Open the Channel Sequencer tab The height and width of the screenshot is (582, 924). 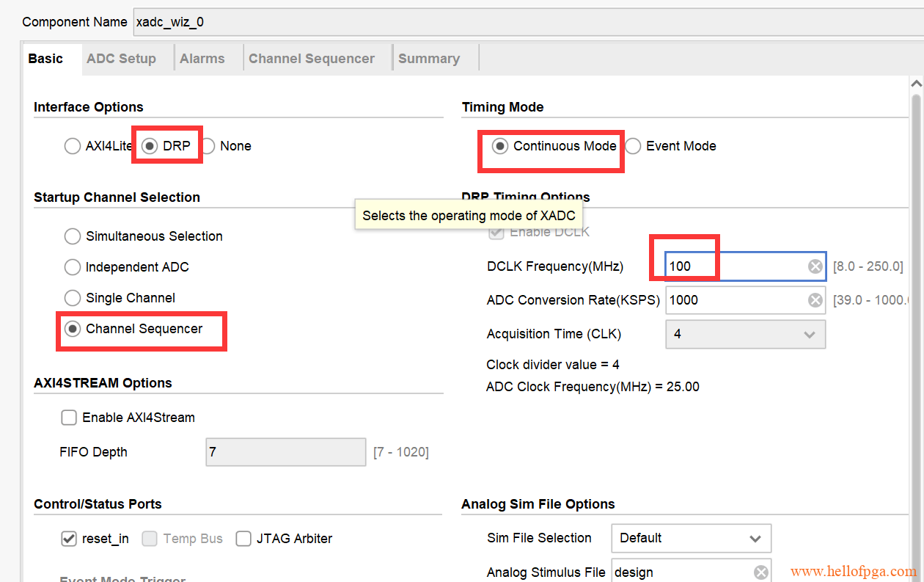pyautogui.click(x=311, y=59)
